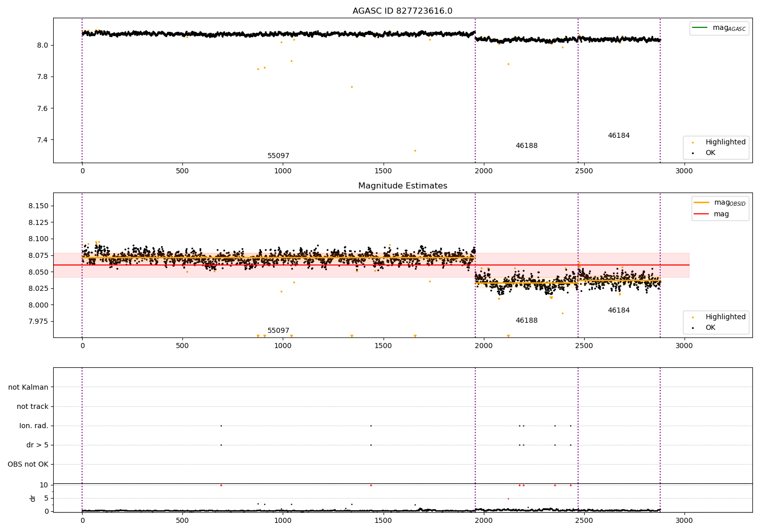Click the 'not track' row label
This screenshot has height=532, width=760.
click(32, 407)
